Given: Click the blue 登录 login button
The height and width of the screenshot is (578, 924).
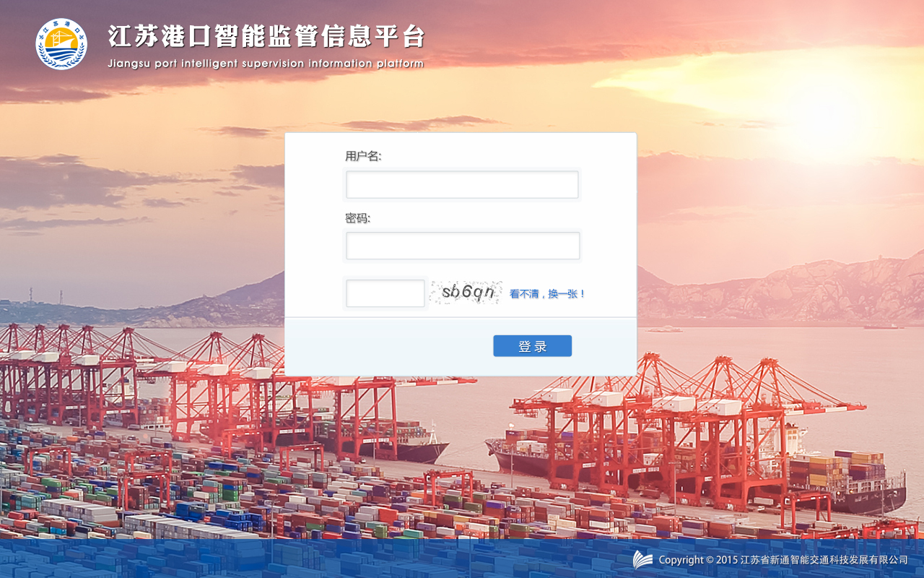Looking at the screenshot, I should 533,346.
